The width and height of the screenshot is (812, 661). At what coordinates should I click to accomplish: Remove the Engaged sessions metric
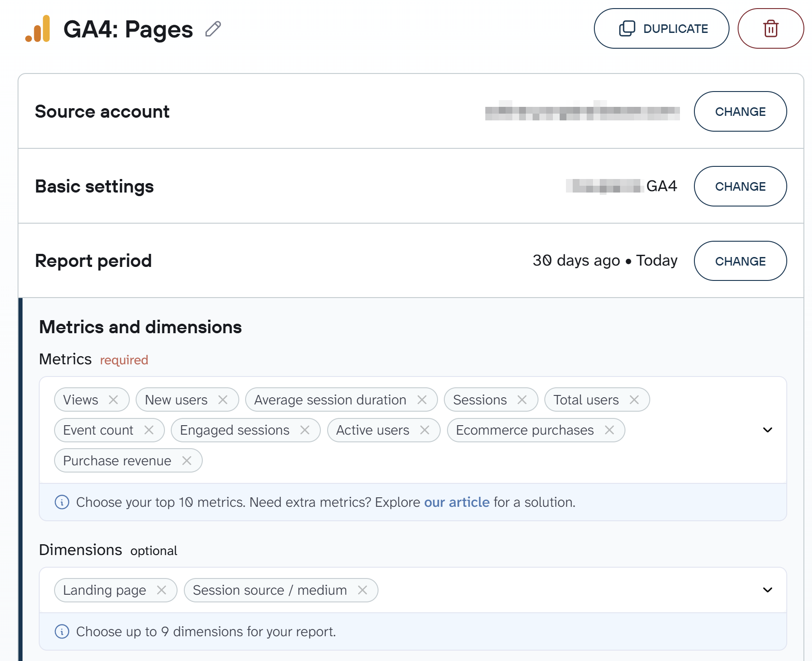tap(305, 430)
